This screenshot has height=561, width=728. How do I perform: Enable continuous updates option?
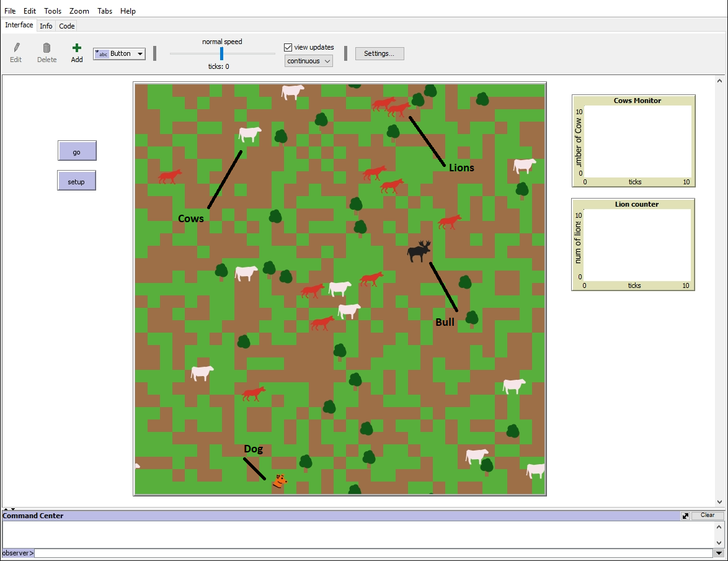pos(308,60)
